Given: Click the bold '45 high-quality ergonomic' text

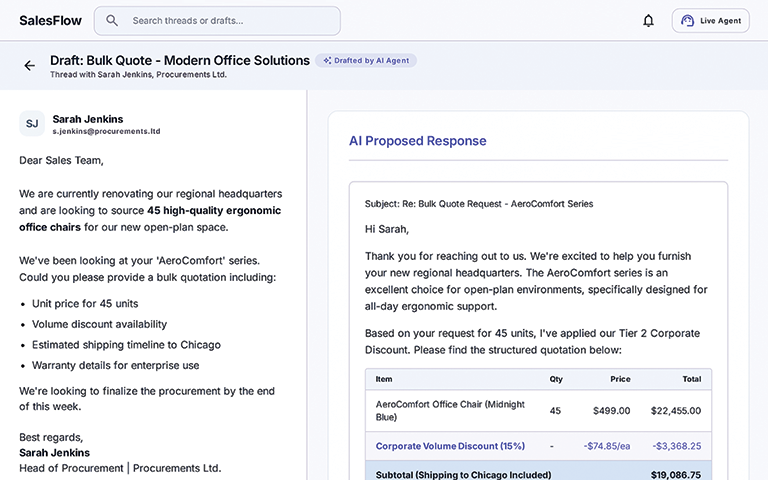Looking at the screenshot, I should (214, 211).
